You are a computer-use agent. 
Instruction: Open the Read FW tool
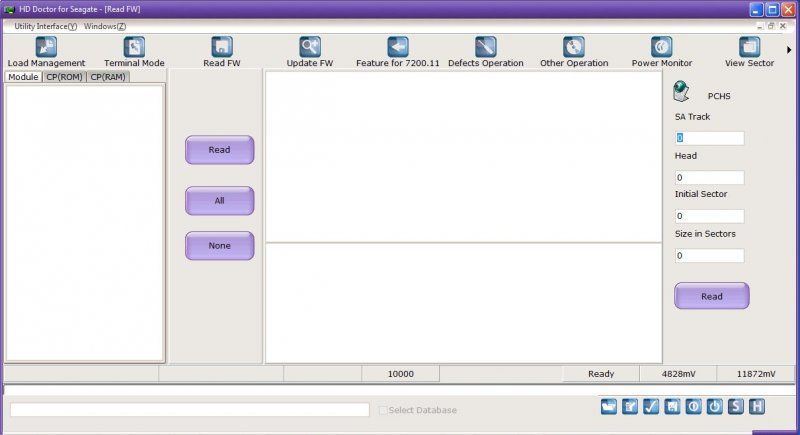[221, 52]
